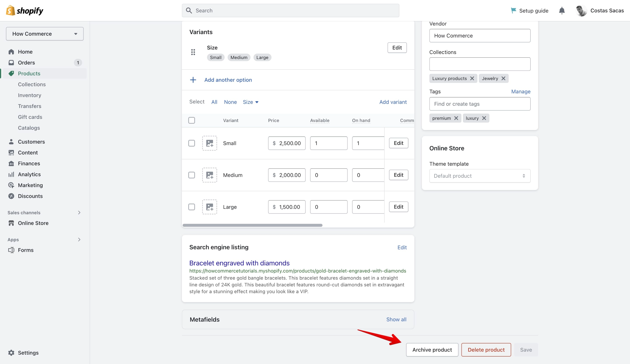Click the Shopify logo
This screenshot has width=630, height=364.
point(24,10)
